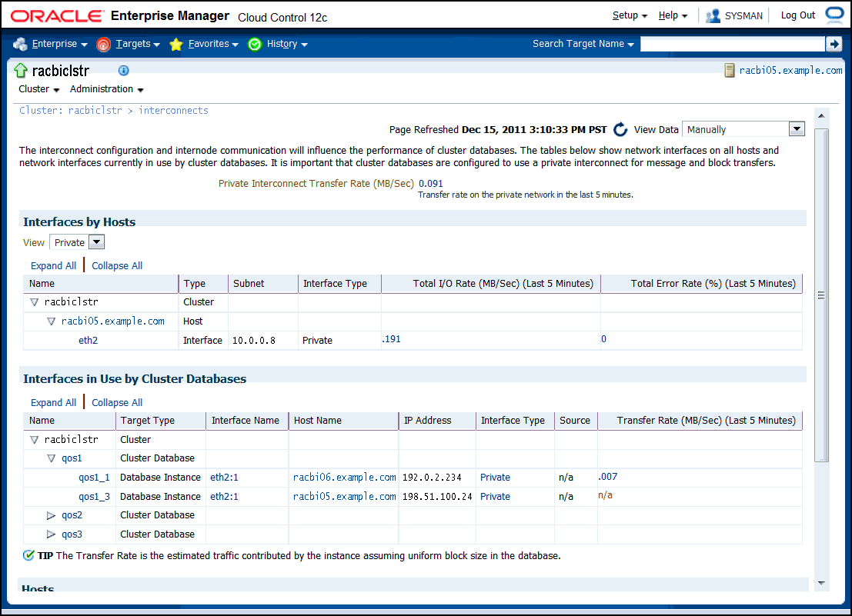Screen dimensions: 852x616
Task: Expand the qos3 cluster database node
Action: click(x=51, y=534)
